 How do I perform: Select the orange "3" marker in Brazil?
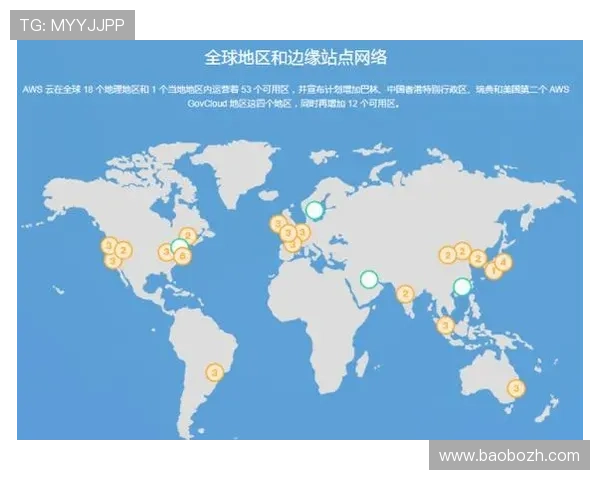pyautogui.click(x=214, y=372)
